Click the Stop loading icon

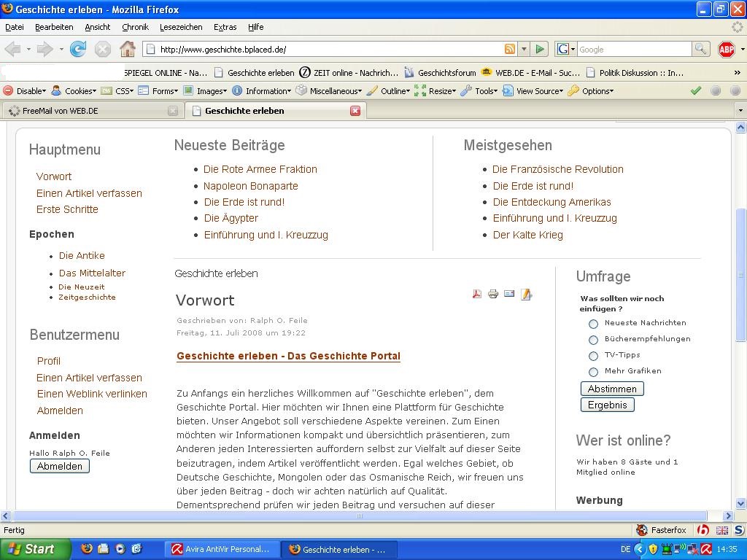(102, 49)
